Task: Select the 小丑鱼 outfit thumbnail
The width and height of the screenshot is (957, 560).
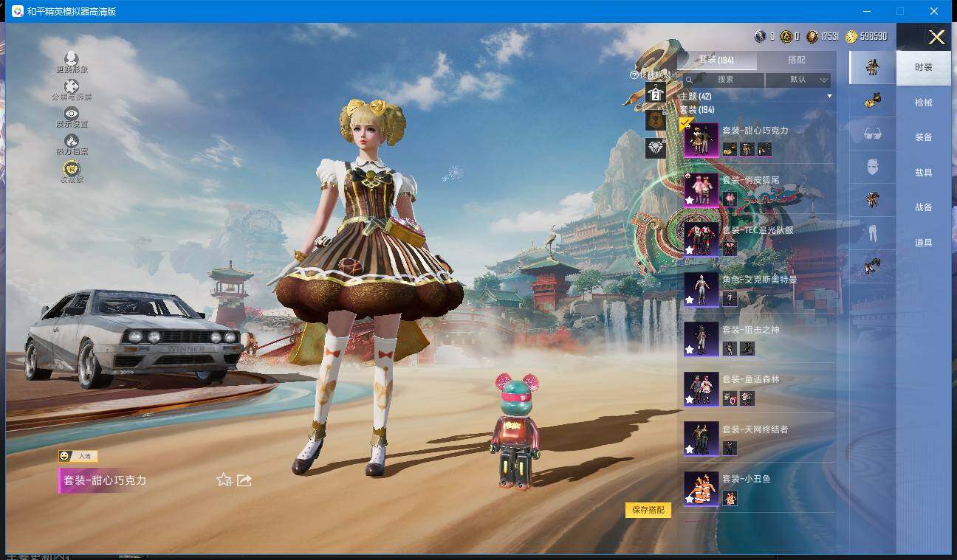Action: tap(701, 488)
